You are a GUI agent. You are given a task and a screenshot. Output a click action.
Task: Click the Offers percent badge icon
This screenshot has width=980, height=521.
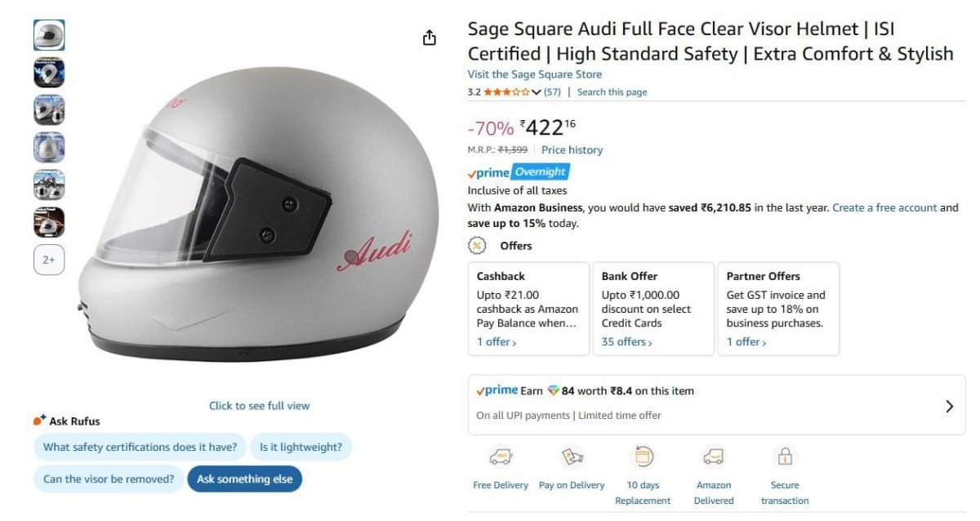(477, 245)
